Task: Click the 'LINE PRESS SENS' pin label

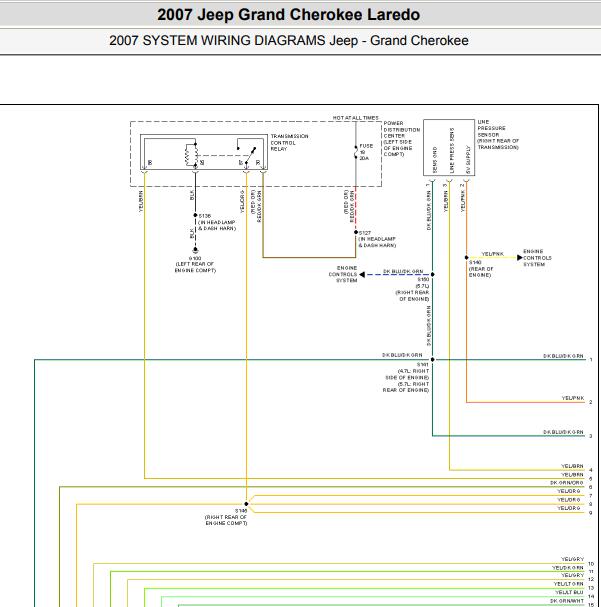Action: pyautogui.click(x=452, y=151)
